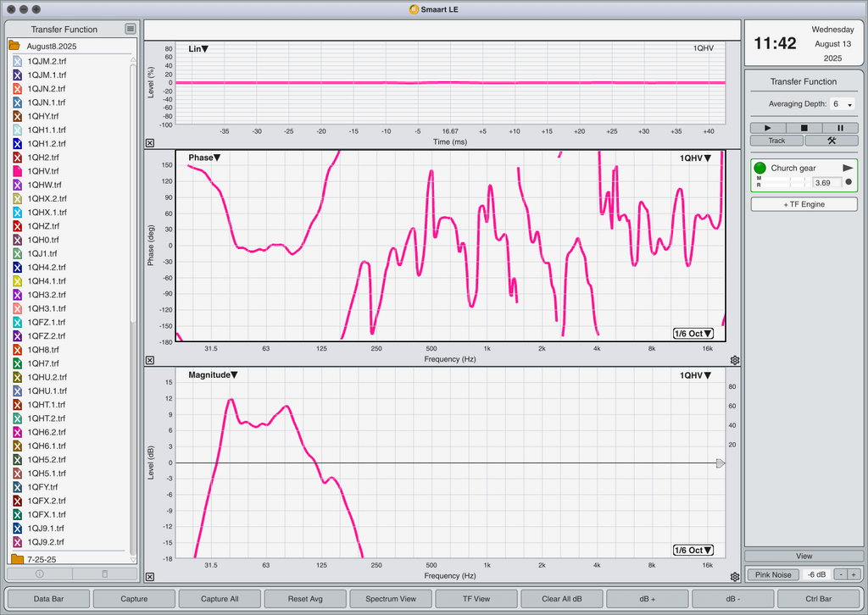This screenshot has height=615, width=868.
Task: Click the Data Bar button
Action: [48, 598]
